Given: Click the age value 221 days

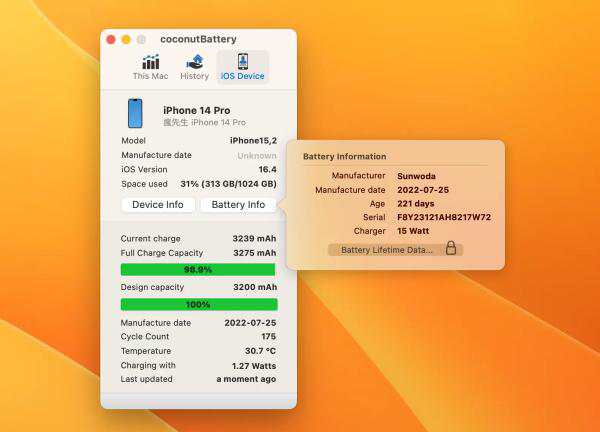Looking at the screenshot, I should pos(416,204).
